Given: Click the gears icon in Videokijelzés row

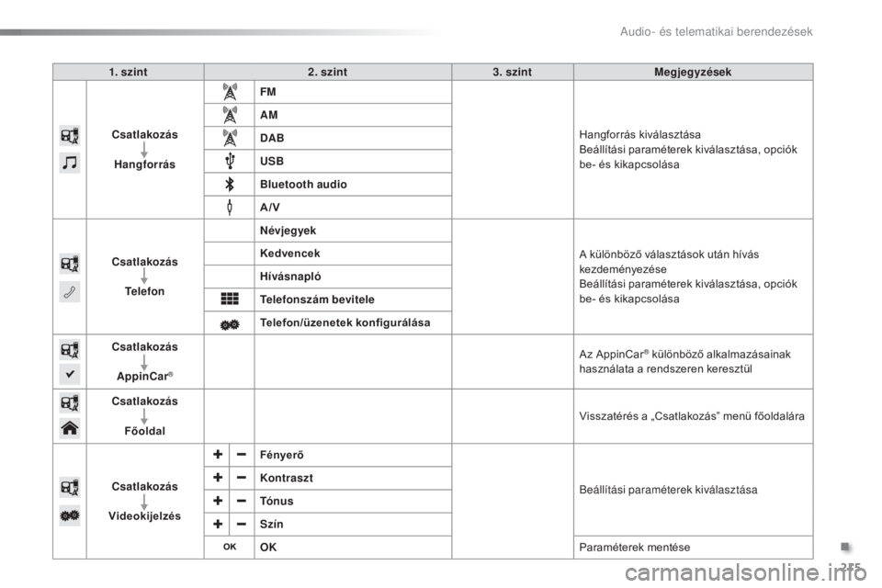Looking at the screenshot, I should click(70, 515).
